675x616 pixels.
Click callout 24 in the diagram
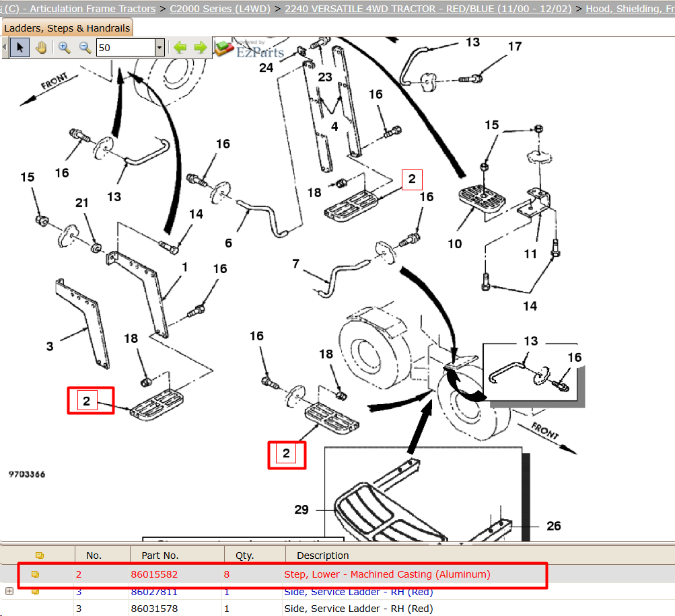point(266,67)
